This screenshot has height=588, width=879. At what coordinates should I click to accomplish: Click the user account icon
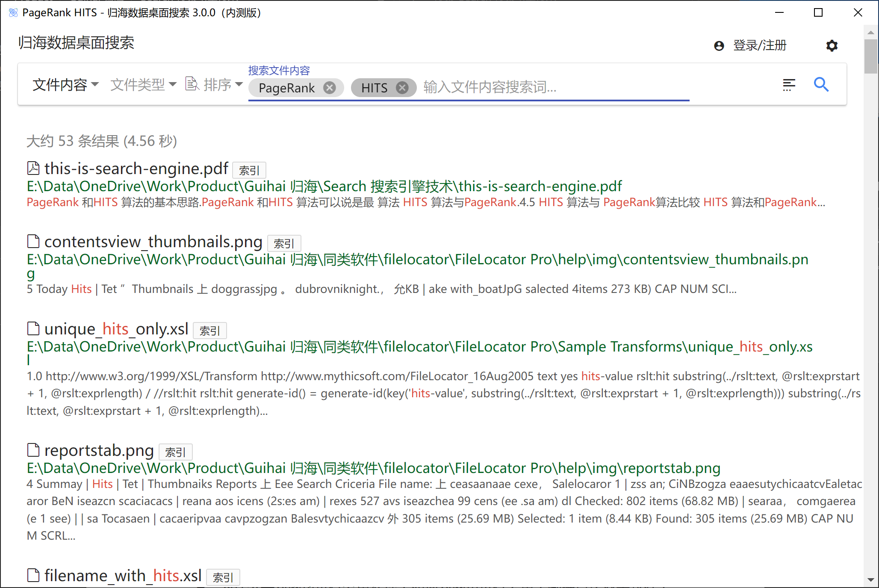[719, 46]
